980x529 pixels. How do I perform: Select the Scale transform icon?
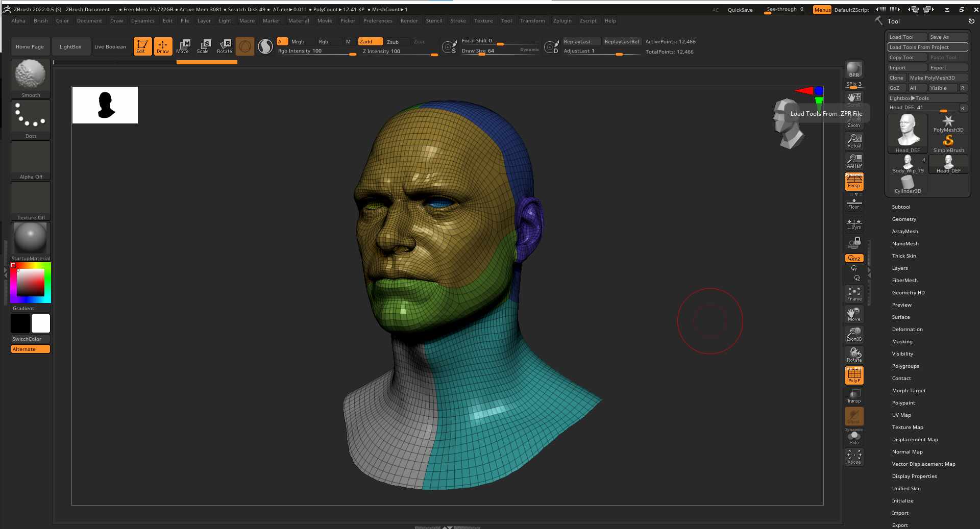point(203,46)
